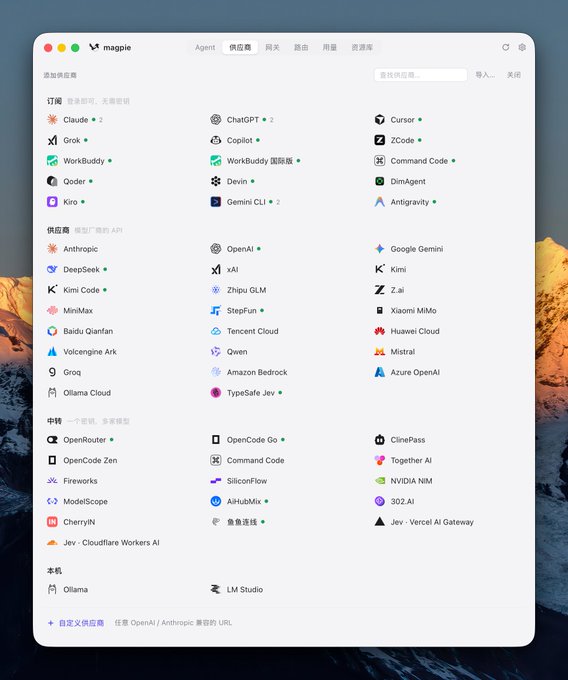Click the OpenRouter icon

(x=52, y=440)
